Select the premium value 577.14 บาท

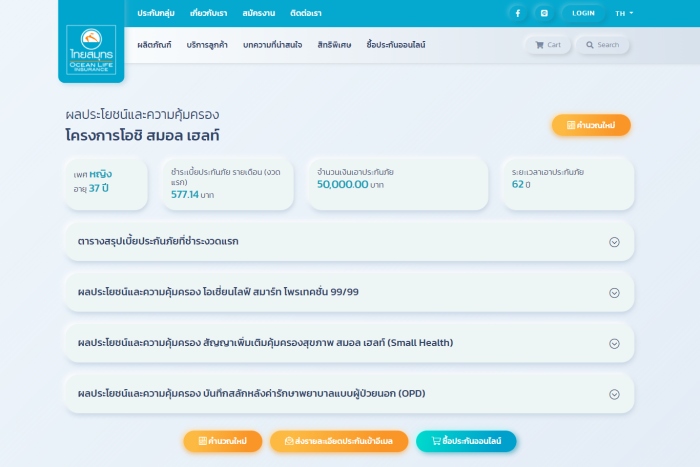tap(192, 195)
